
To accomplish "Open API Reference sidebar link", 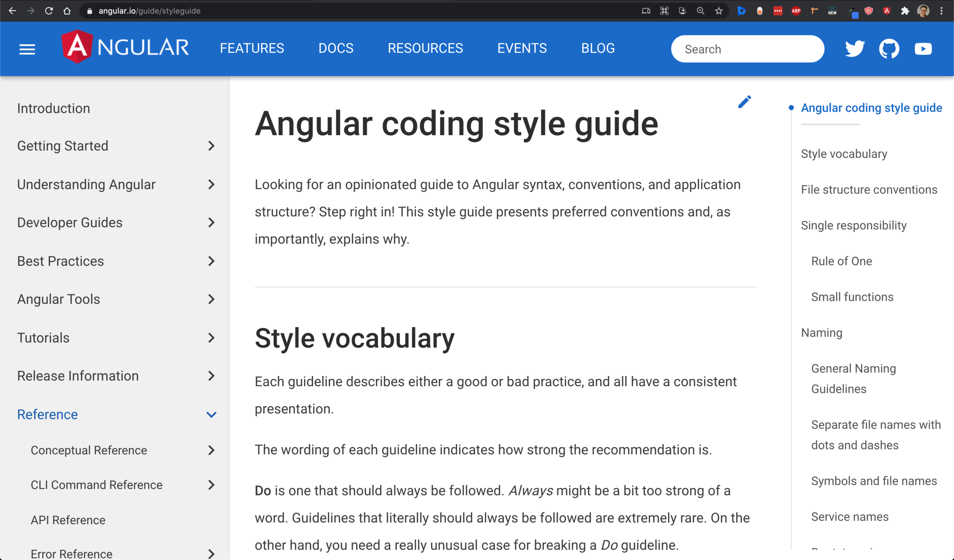I will 68,520.
